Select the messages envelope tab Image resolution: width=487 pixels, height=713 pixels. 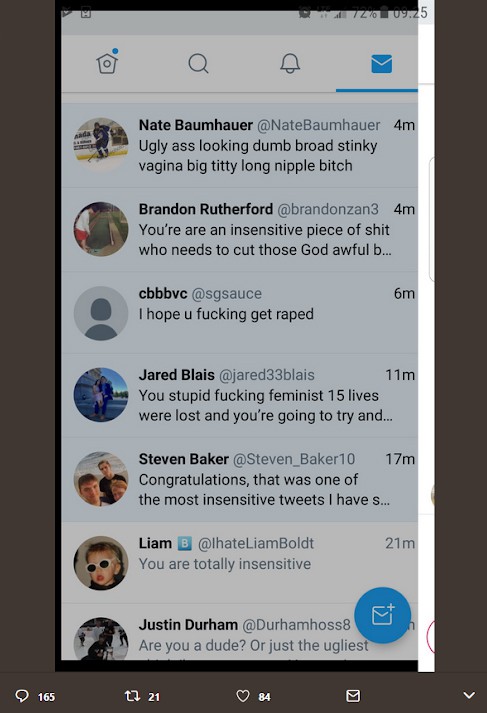point(382,64)
